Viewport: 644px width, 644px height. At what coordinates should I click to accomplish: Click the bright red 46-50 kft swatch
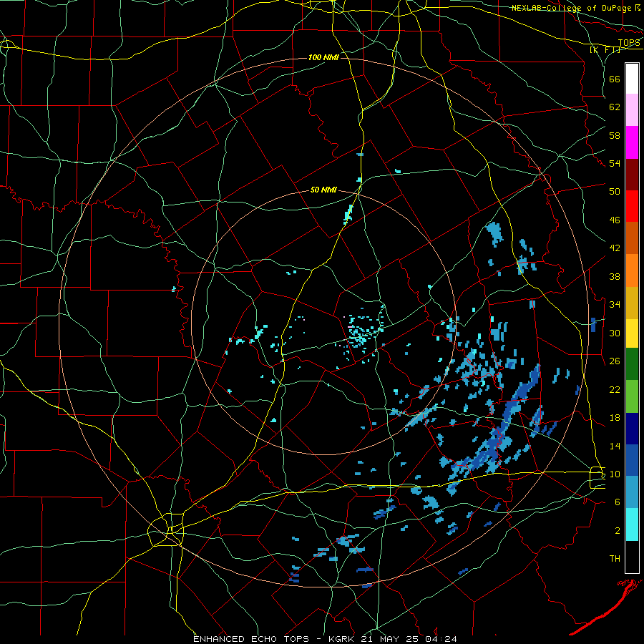[x=632, y=206]
